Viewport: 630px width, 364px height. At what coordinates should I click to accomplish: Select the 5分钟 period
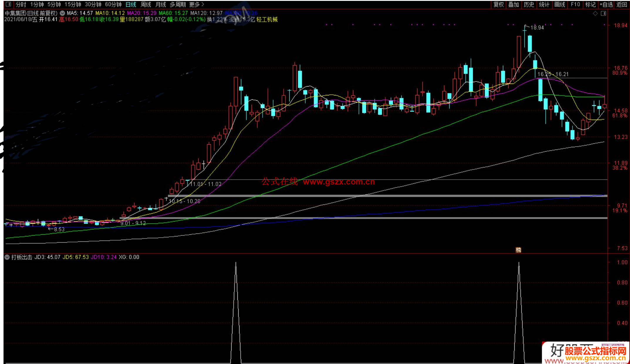click(x=54, y=4)
